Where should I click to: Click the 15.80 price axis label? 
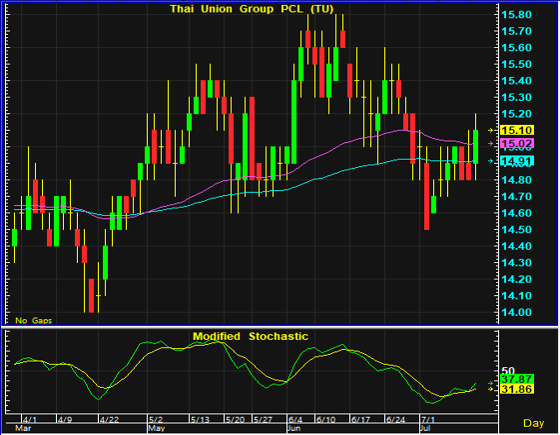(516, 15)
